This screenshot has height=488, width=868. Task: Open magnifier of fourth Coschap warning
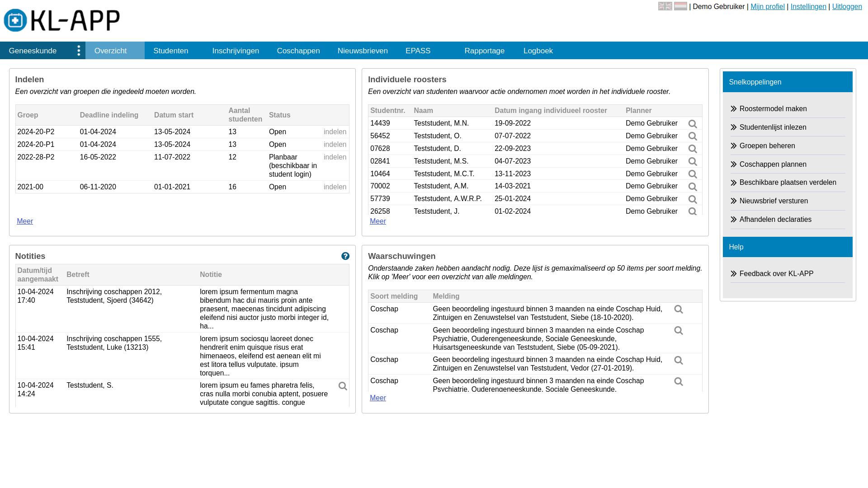coord(679,381)
